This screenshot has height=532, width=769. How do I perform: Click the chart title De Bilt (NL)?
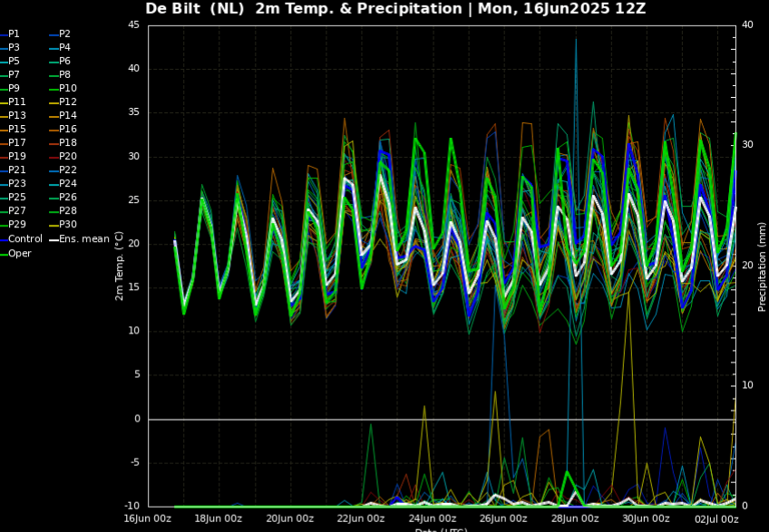click(x=195, y=9)
